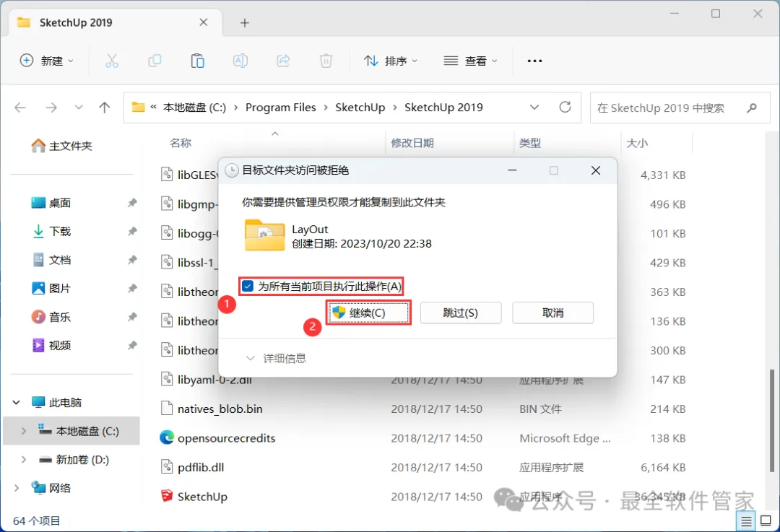Collapse the 此电脑 tree node
The width and height of the screenshot is (780, 532).
point(17,402)
